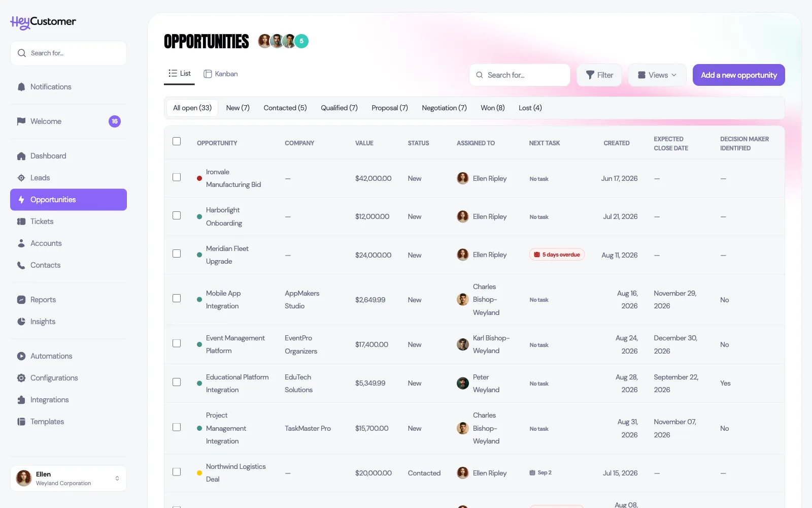This screenshot has width=812, height=508.
Task: Check the Event Management Platform row checkbox
Action: [x=177, y=343]
